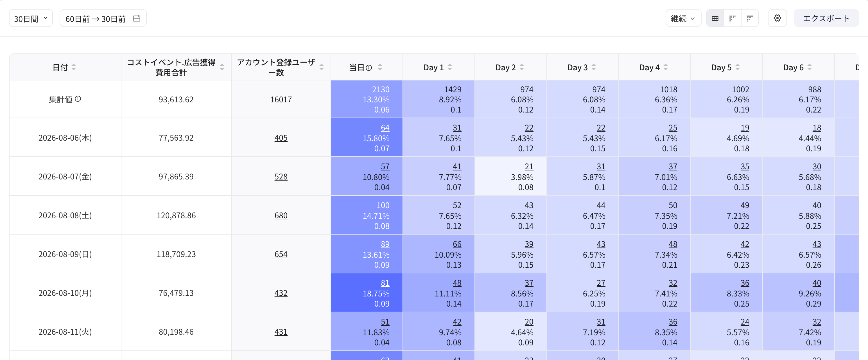
Task: Sort by the Day 1 column
Action: coord(449,67)
